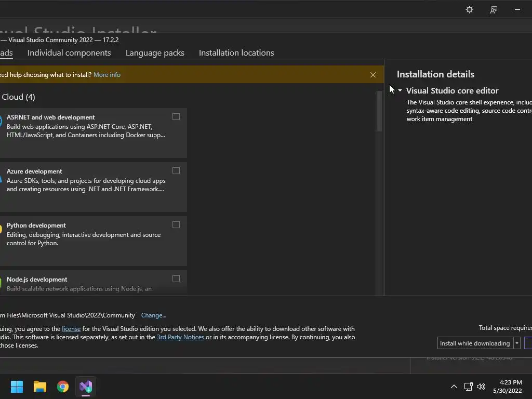Image resolution: width=532 pixels, height=399 pixels.
Task: Check ASP.NET and web development workload
Action: click(x=176, y=117)
